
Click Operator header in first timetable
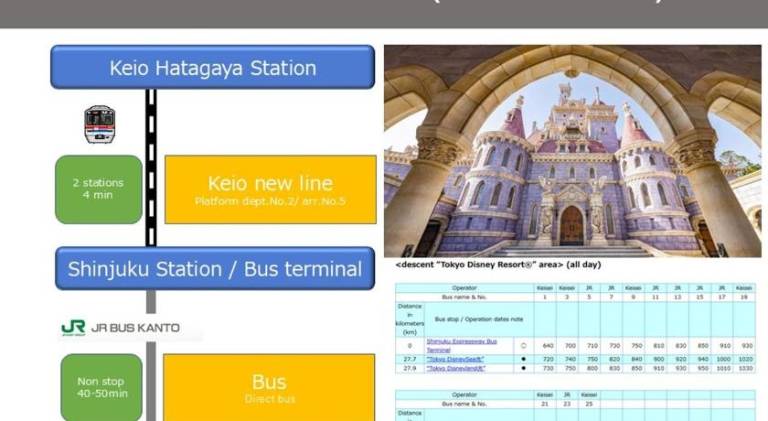click(x=464, y=288)
